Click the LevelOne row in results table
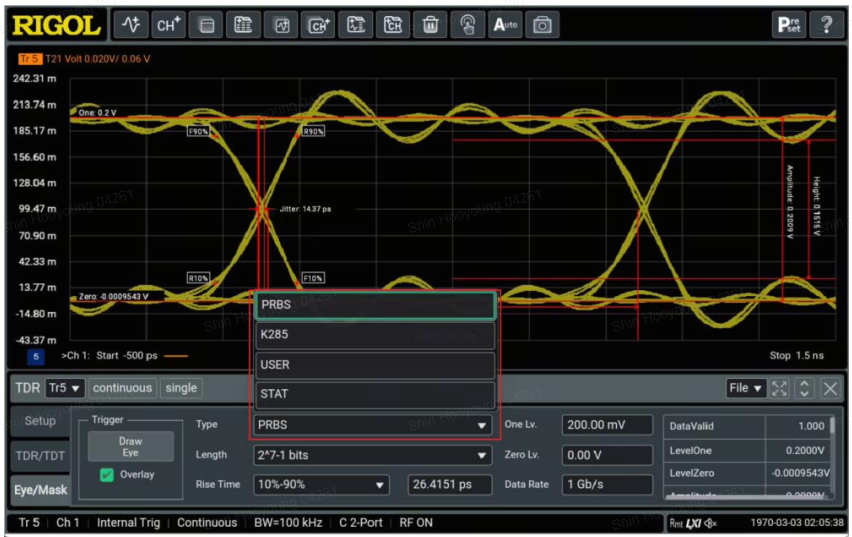852x537 pixels. (x=747, y=451)
